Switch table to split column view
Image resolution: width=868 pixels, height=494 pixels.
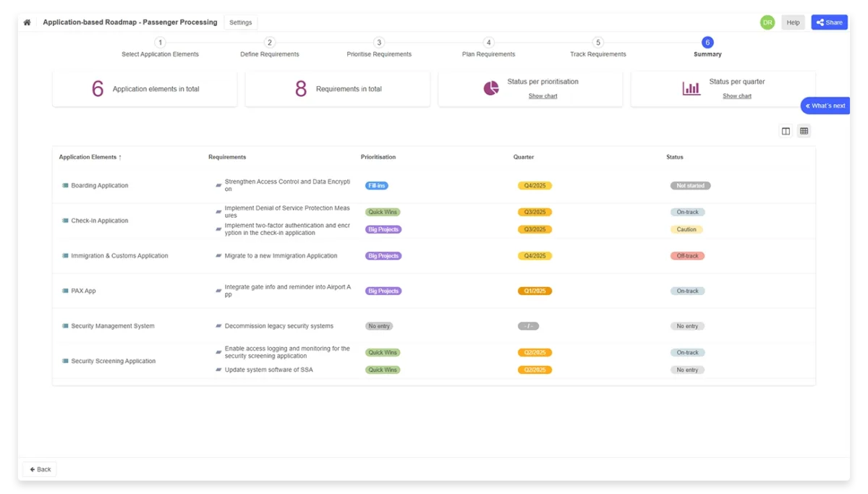point(786,131)
